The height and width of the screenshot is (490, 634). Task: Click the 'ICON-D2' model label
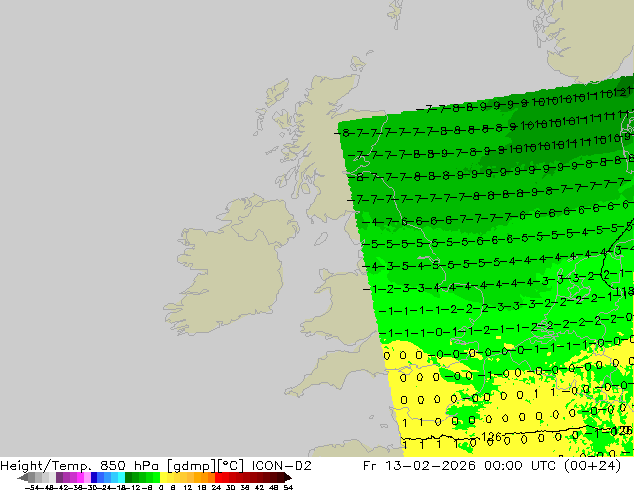(x=281, y=466)
